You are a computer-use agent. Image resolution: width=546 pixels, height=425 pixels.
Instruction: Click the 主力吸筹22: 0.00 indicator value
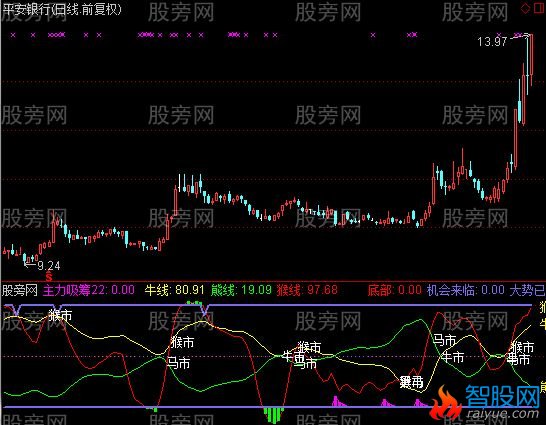point(89,290)
